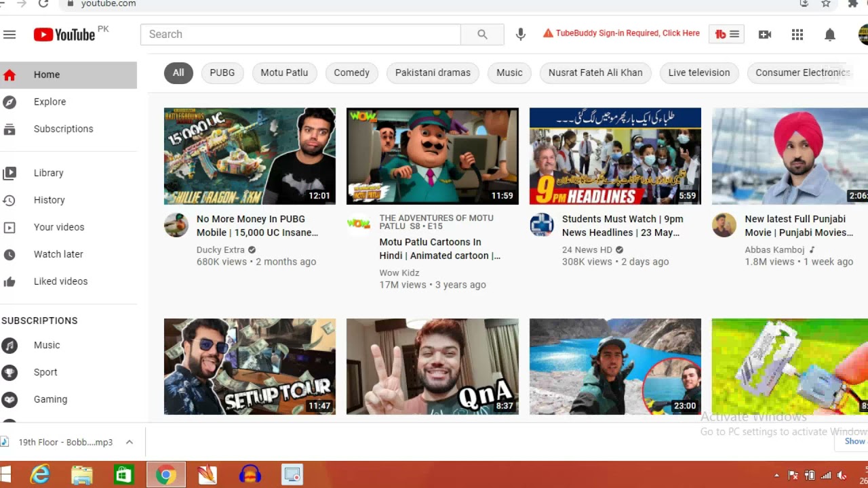This screenshot has width=868, height=488.
Task: Click Abbas Kamboj channel name
Action: coord(774,249)
